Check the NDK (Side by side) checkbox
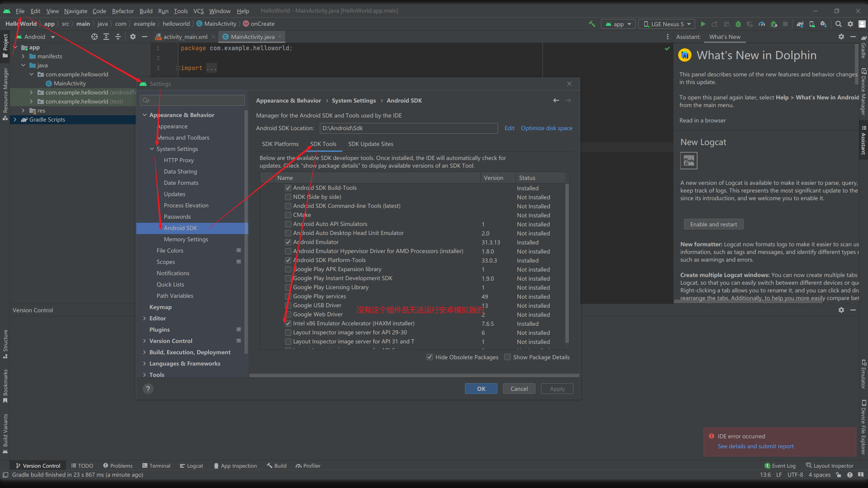 288,197
